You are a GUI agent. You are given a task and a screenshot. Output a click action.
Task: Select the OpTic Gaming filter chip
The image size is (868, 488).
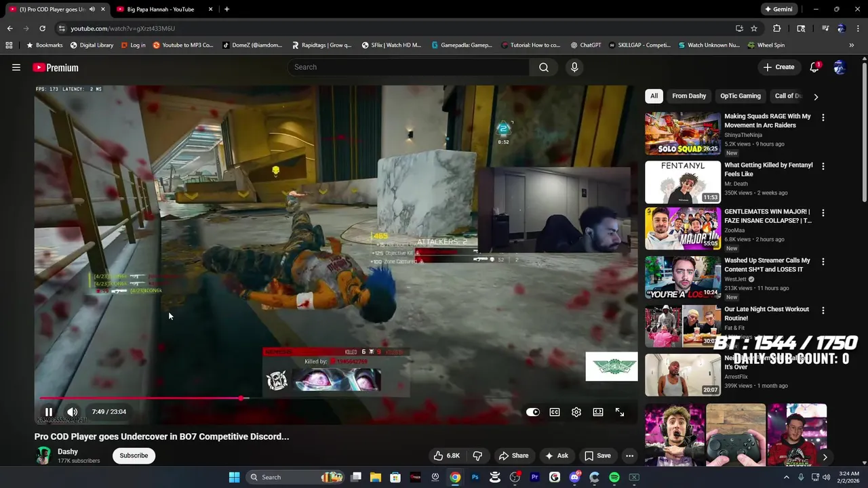pyautogui.click(x=741, y=96)
